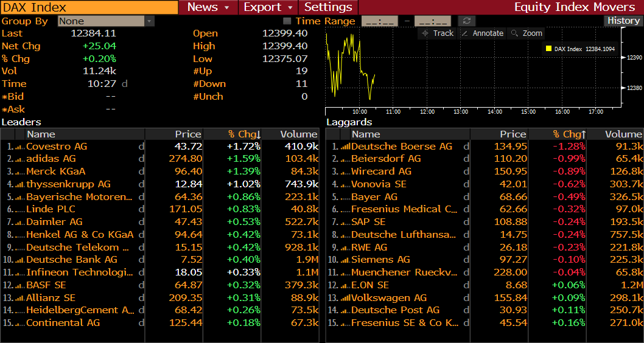Open the mini chart icon for Wirecard AG

345,172
